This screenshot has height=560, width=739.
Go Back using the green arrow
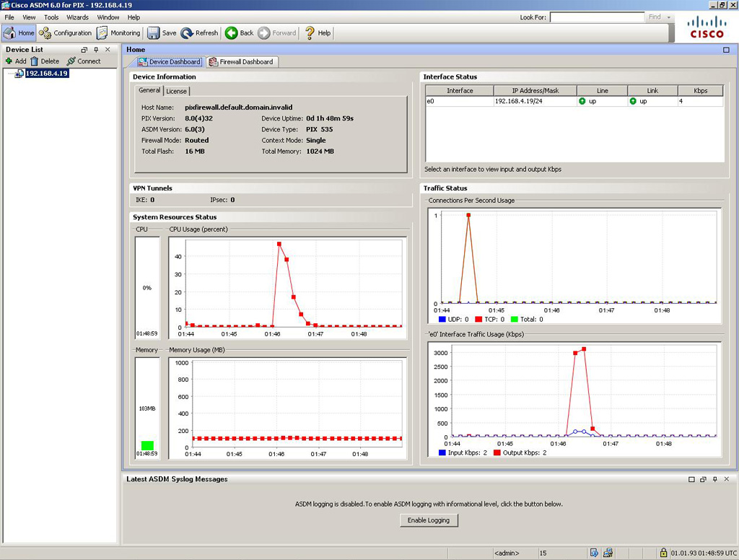pos(239,32)
